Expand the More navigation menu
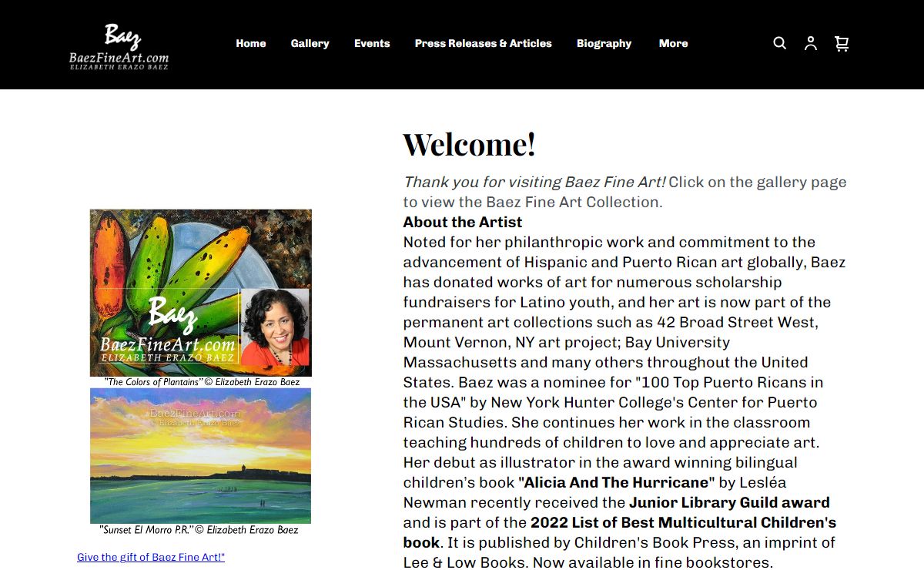The width and height of the screenshot is (924, 570). tap(674, 43)
